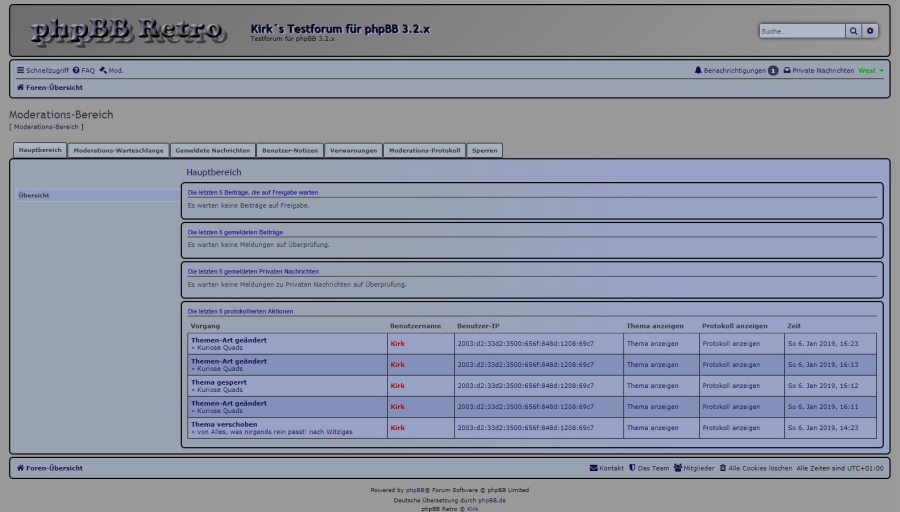Switch to Gemeldete Nachrichten tab

pos(212,150)
